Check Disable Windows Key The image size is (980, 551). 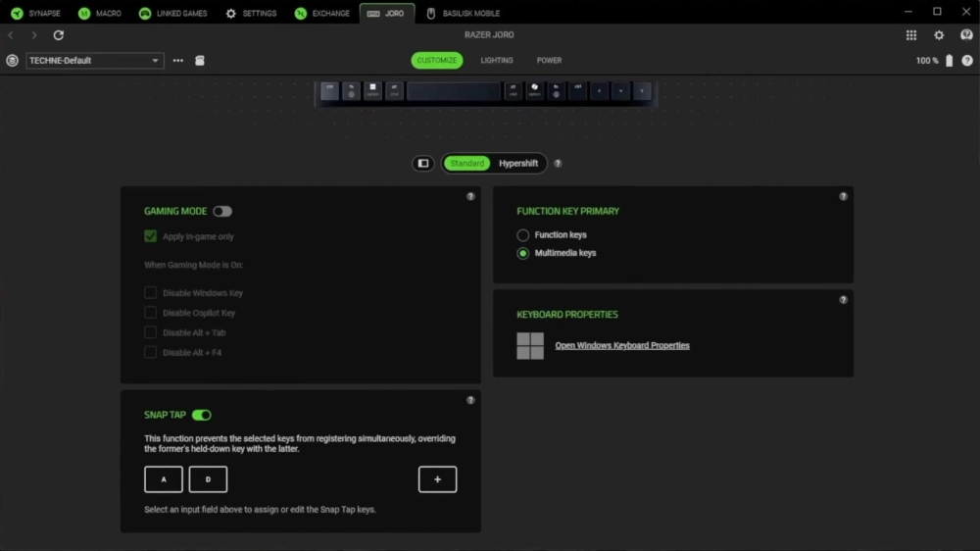tap(150, 293)
